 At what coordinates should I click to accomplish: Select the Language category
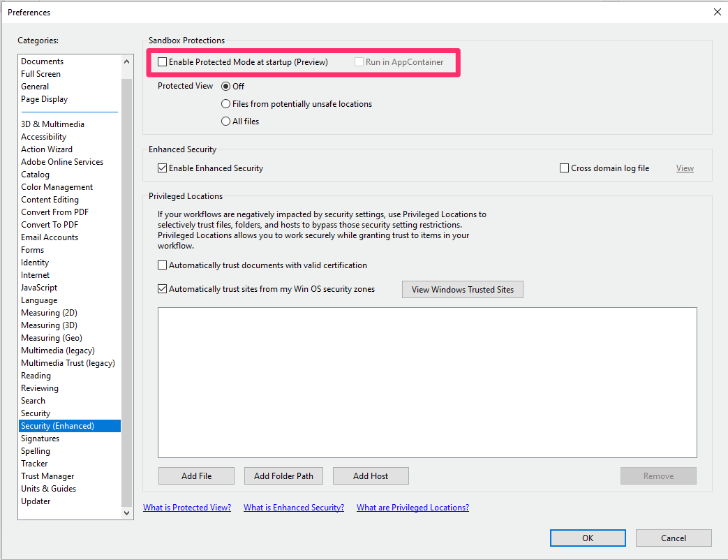tap(70, 300)
